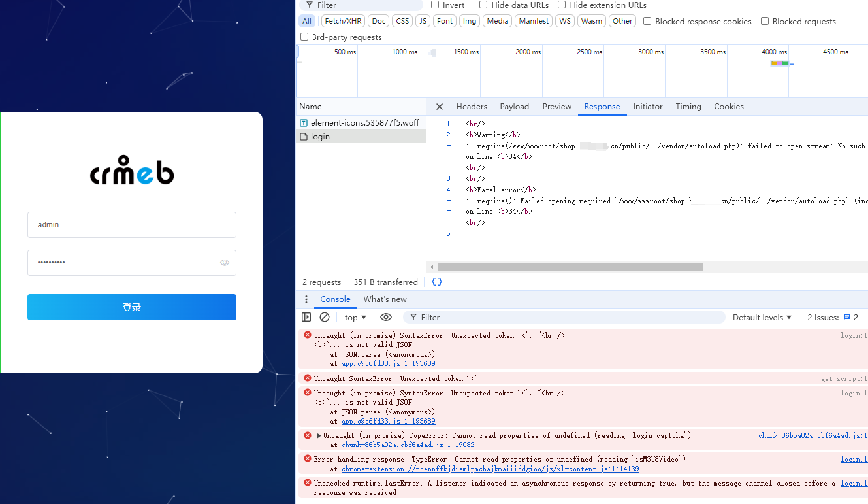Viewport: 868px width, 504px height.
Task: Open the Headers tab
Action: pos(472,107)
